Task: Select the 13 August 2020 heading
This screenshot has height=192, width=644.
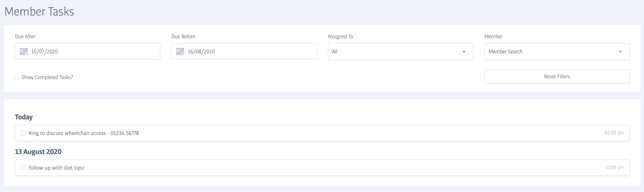Action: pos(38,152)
